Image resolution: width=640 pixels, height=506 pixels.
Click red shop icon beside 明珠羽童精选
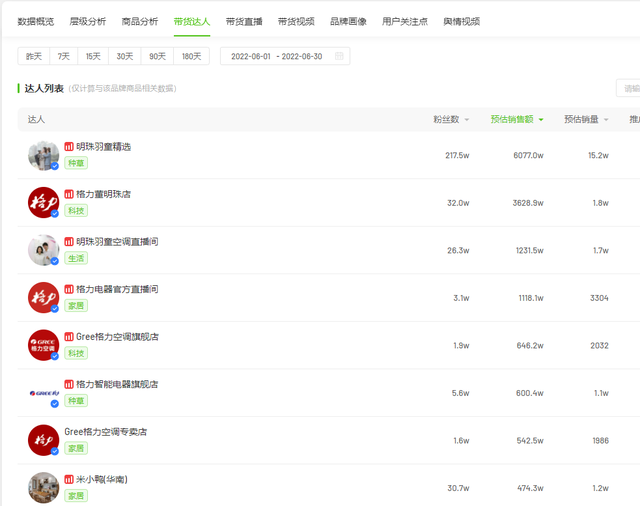(69, 146)
